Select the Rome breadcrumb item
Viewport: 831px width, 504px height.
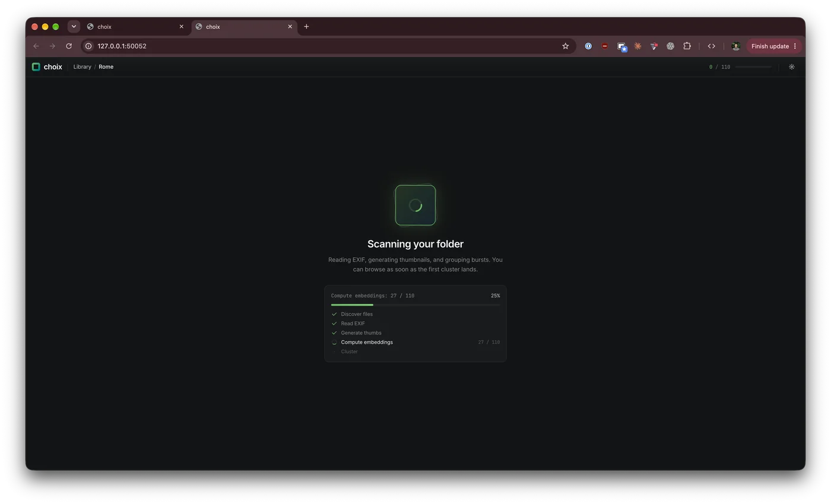coord(106,67)
